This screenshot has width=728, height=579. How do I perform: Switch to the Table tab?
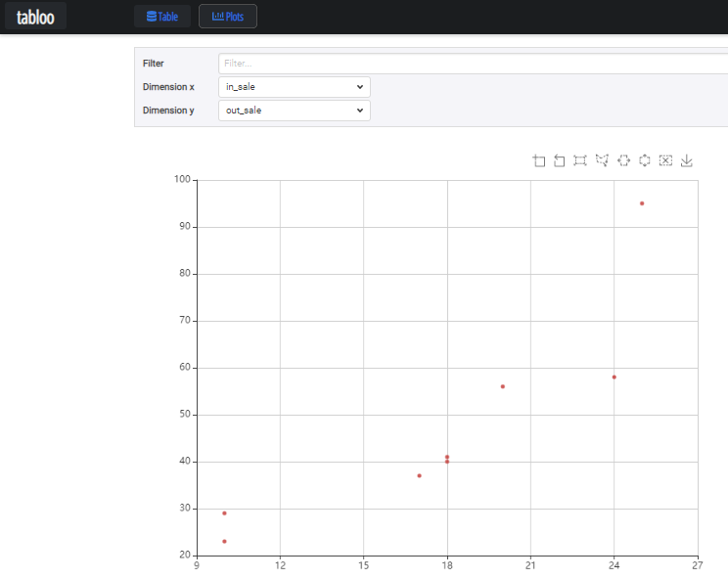click(162, 17)
